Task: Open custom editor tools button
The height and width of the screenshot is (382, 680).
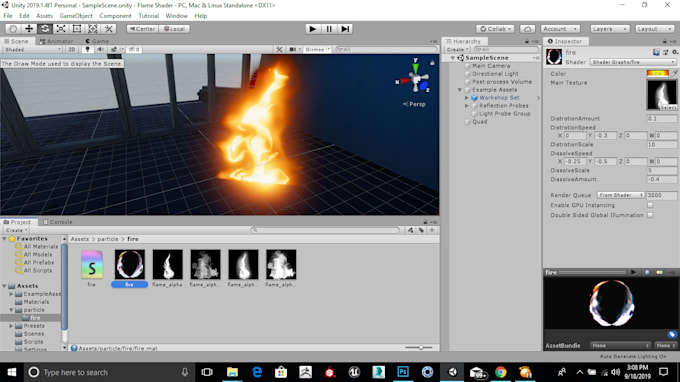Action: 109,29
